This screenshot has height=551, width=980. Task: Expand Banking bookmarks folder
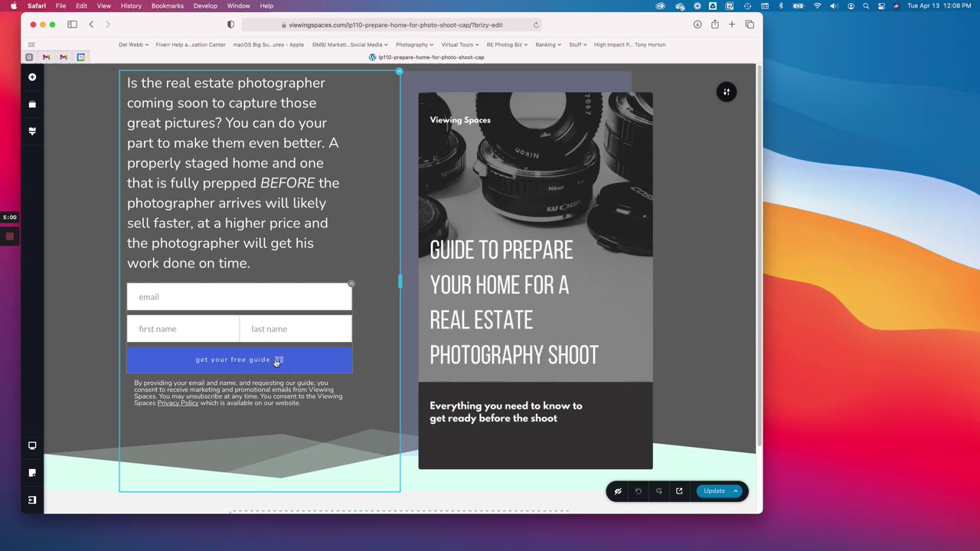click(548, 44)
